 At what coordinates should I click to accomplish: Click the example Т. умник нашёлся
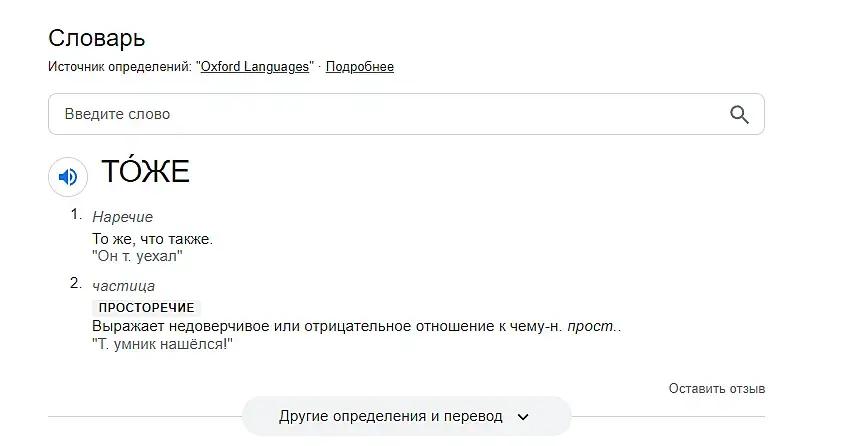[162, 344]
